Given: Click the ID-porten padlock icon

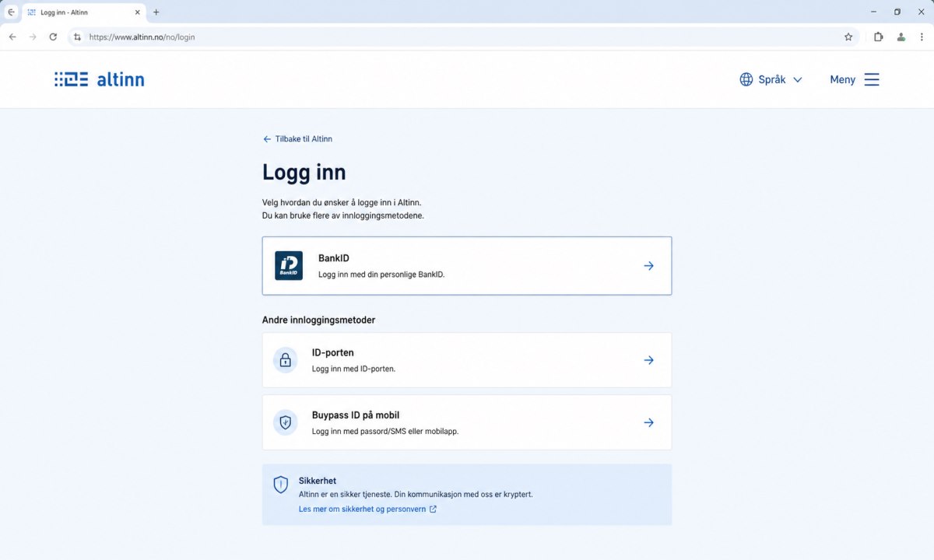Looking at the screenshot, I should (286, 360).
